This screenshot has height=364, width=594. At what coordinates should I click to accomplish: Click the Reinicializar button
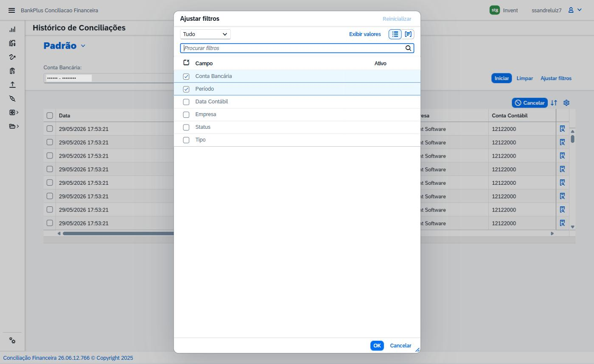(397, 19)
